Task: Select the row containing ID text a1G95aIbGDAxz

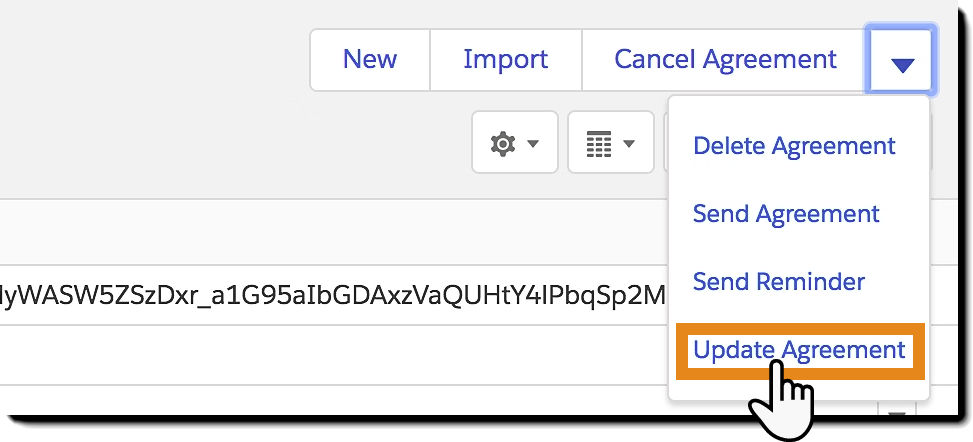Action: 334,294
